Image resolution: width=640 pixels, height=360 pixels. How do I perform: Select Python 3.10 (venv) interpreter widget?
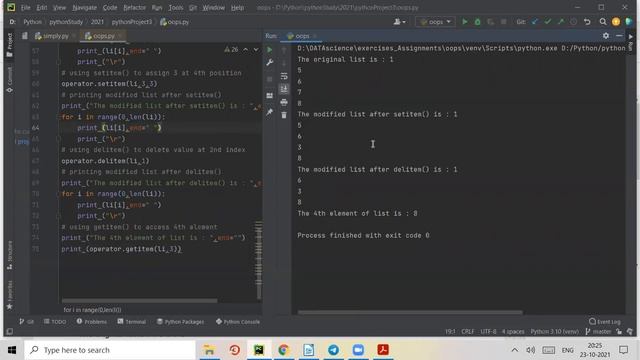(x=555, y=331)
